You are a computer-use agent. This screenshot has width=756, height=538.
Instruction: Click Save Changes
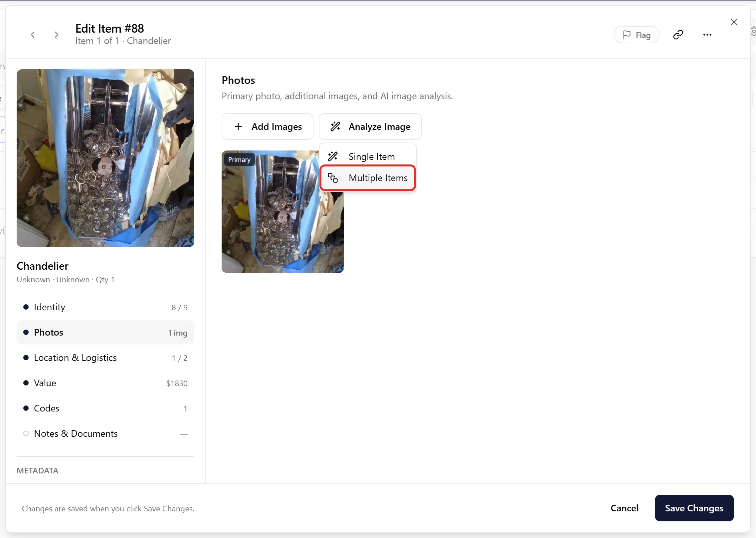tap(694, 508)
